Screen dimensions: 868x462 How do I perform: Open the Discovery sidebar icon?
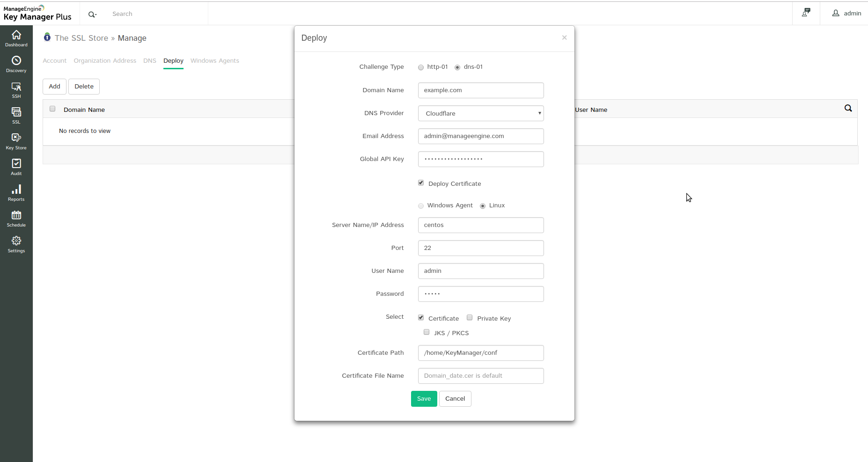16,64
